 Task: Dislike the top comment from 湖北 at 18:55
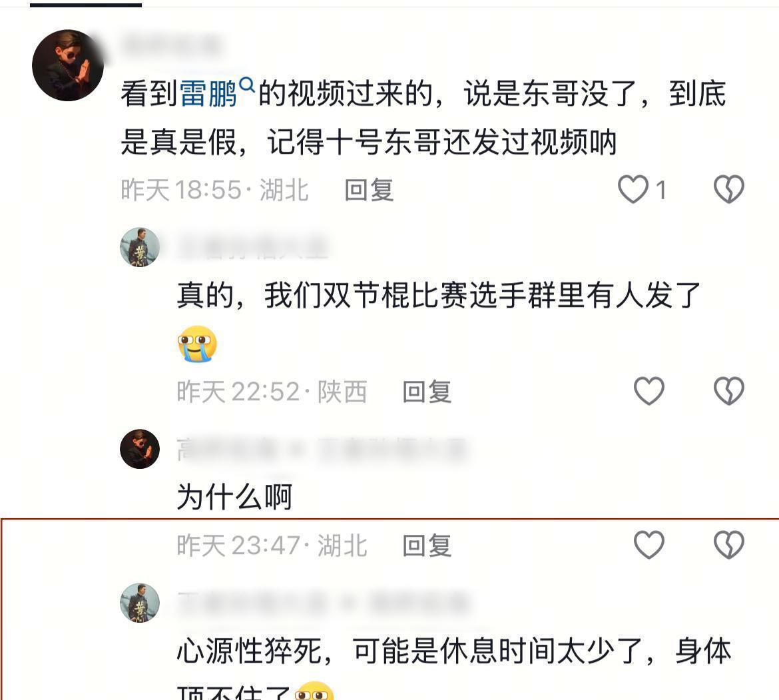pos(729,189)
